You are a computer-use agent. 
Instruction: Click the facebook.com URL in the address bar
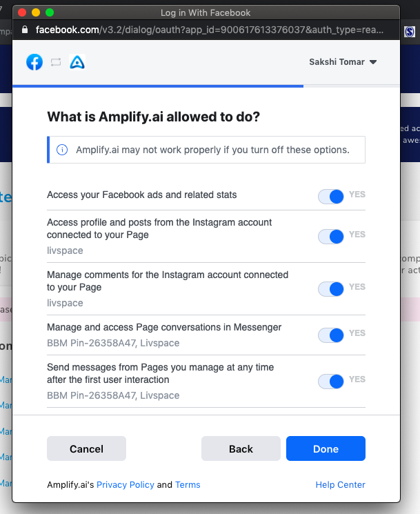(x=210, y=30)
